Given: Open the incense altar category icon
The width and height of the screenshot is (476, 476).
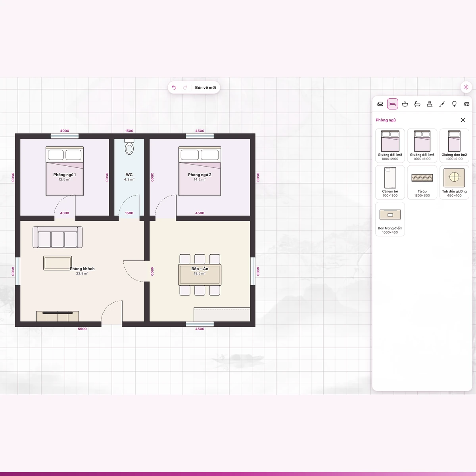Looking at the screenshot, I should (430, 104).
